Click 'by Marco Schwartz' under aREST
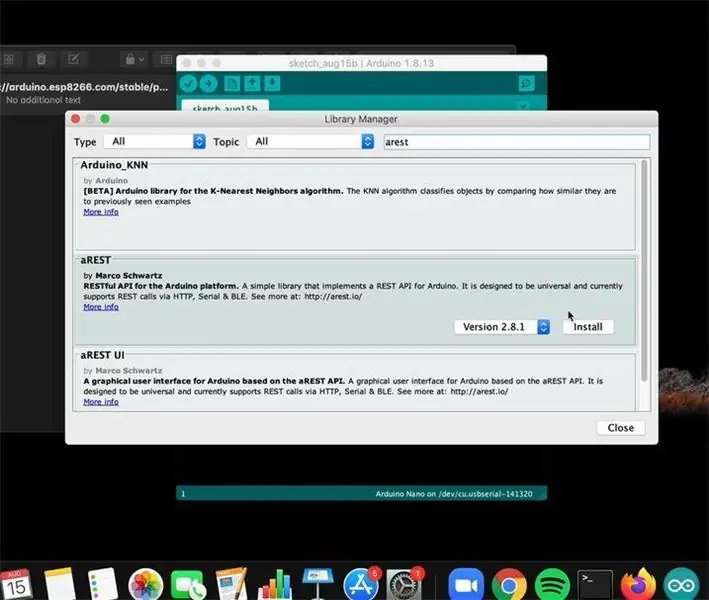Image resolution: width=709 pixels, height=600 pixels. click(123, 275)
